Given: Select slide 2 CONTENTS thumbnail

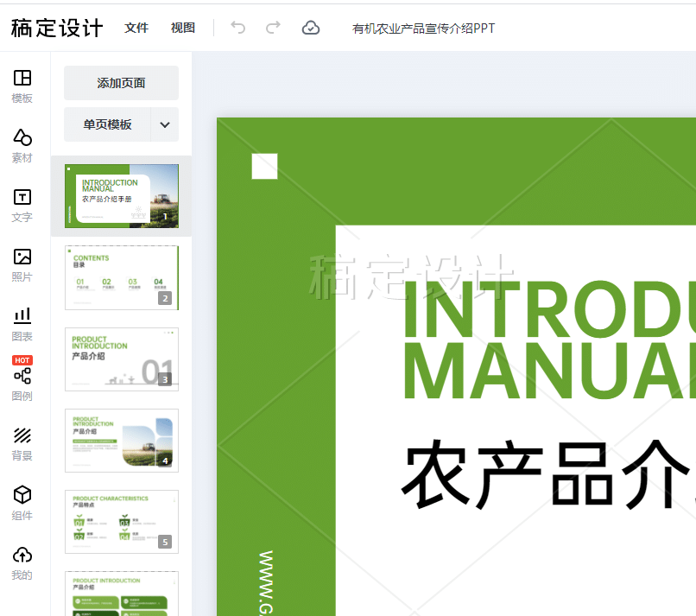Looking at the screenshot, I should 122,277.
